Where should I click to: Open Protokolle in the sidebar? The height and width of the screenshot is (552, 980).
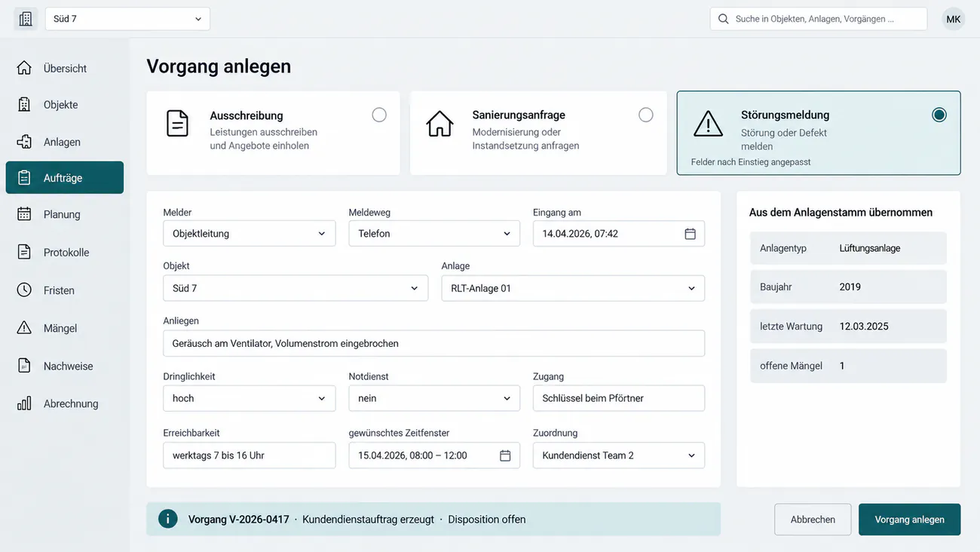click(65, 253)
